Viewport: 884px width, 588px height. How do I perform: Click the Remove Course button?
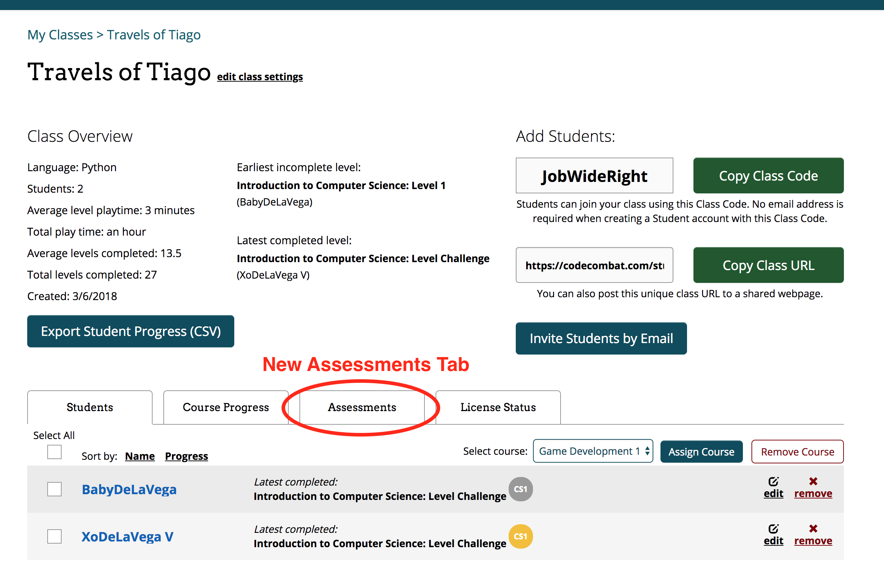(x=797, y=452)
